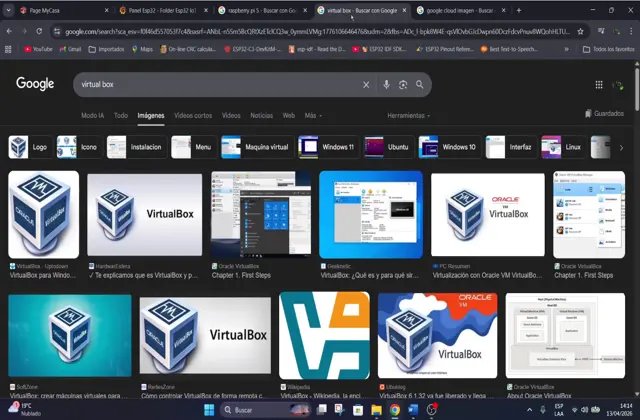Image resolution: width=640 pixels, height=420 pixels.
Task: Click the voice search microphone icon
Action: pyautogui.click(x=386, y=85)
